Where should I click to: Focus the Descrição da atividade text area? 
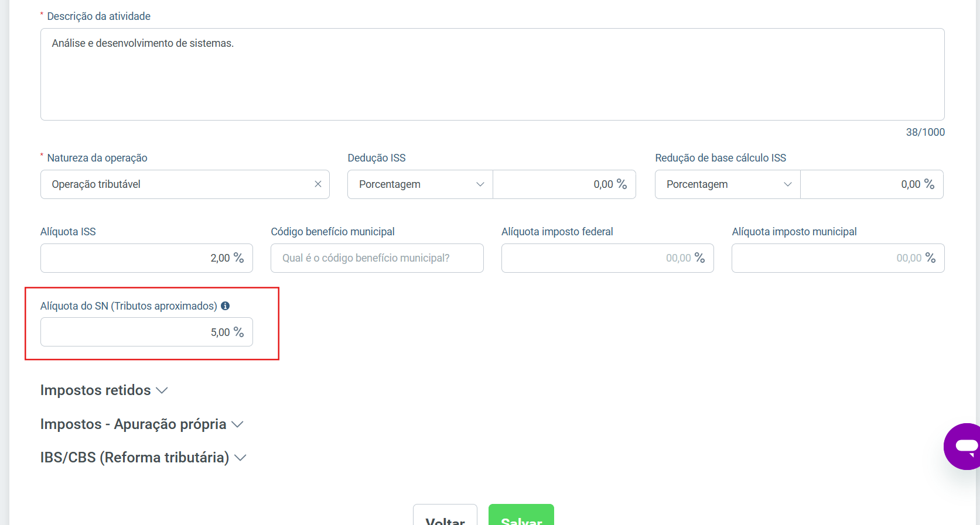coord(493,74)
